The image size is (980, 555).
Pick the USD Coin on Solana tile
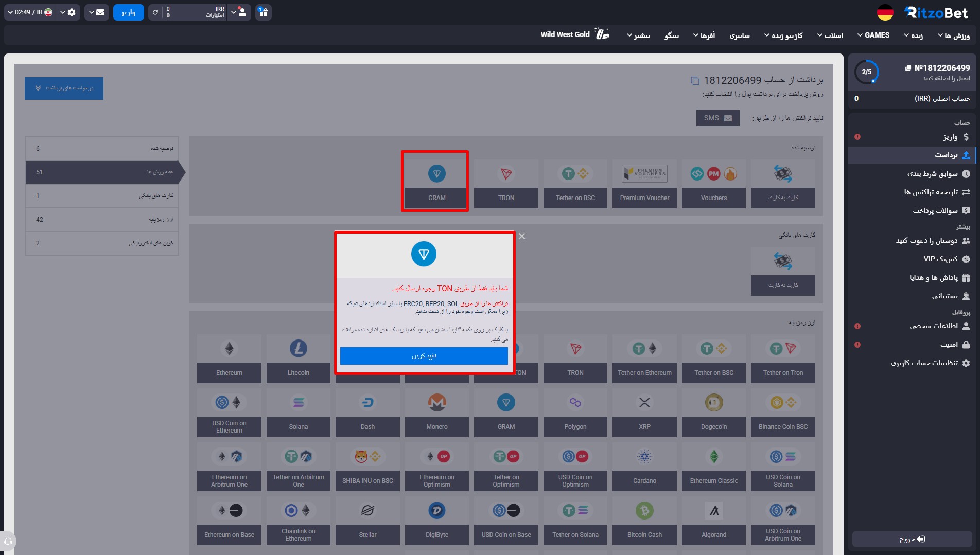pyautogui.click(x=783, y=467)
